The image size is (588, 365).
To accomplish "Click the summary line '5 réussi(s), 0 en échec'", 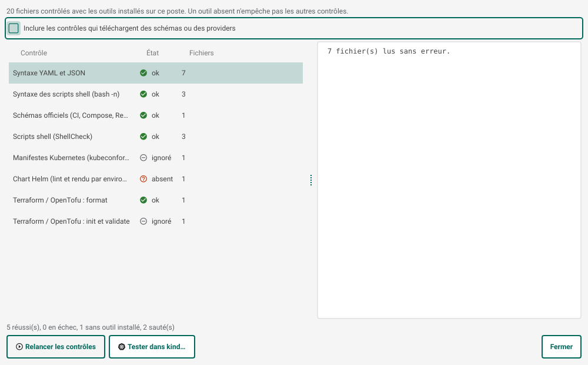I will coord(91,327).
